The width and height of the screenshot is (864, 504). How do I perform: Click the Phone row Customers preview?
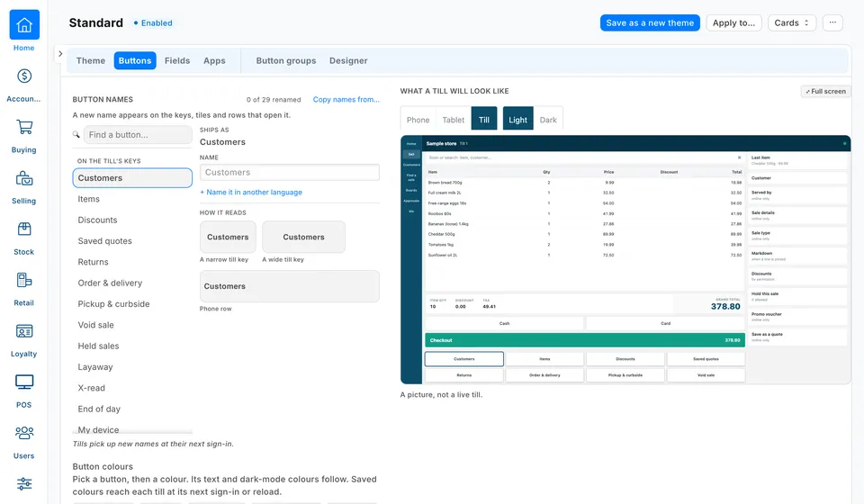pos(289,286)
